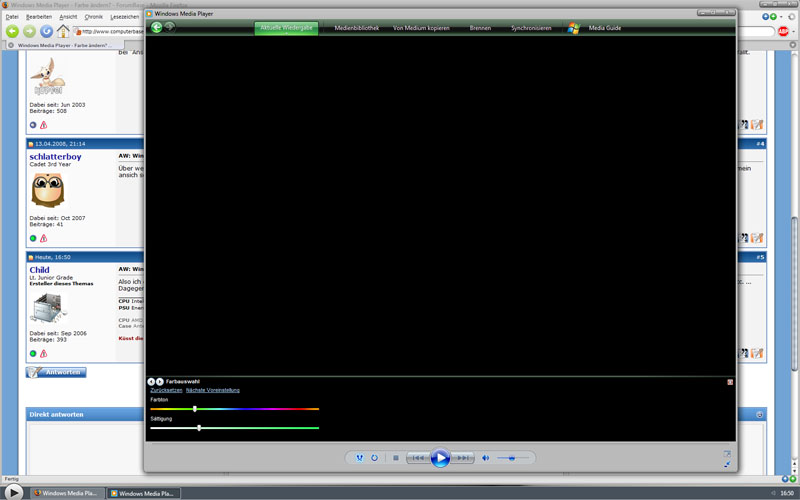This screenshot has height=500, width=800.
Task: Adjust the Sättigung saturation slider
Action: click(235, 428)
